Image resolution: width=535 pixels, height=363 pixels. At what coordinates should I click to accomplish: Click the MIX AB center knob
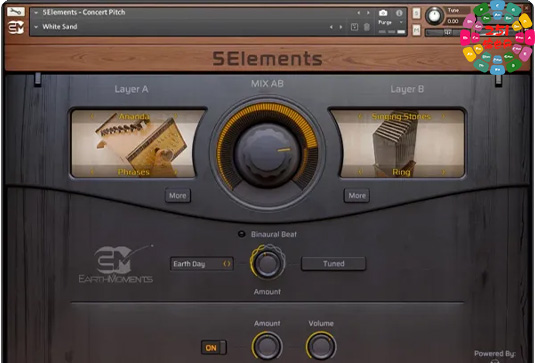[267, 156]
